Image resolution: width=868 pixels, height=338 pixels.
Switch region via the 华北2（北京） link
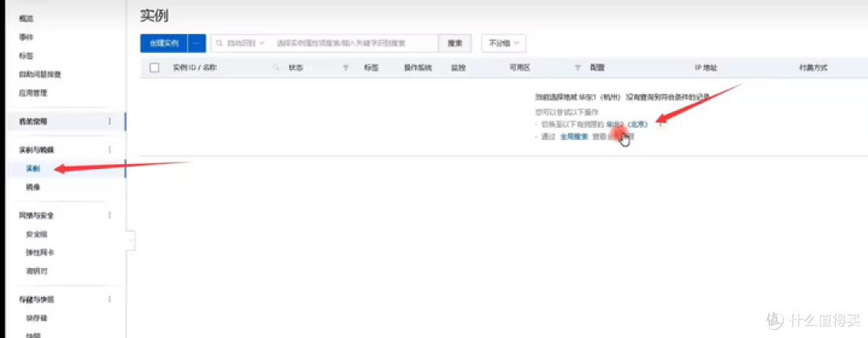click(627, 124)
